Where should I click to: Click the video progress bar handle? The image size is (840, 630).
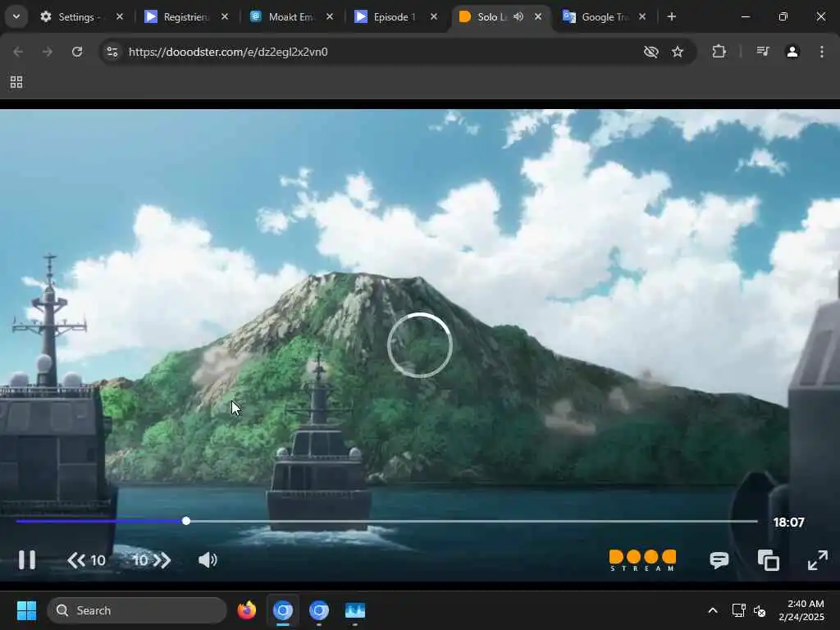pos(186,521)
